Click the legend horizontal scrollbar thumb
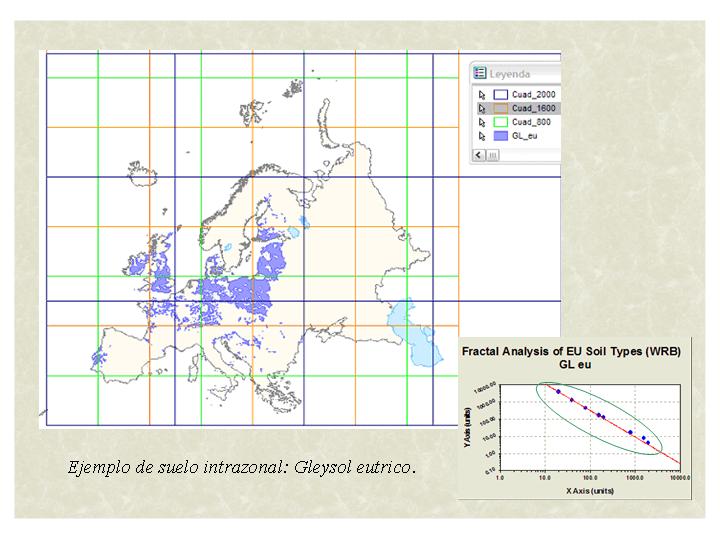720x540 pixels. [493, 155]
